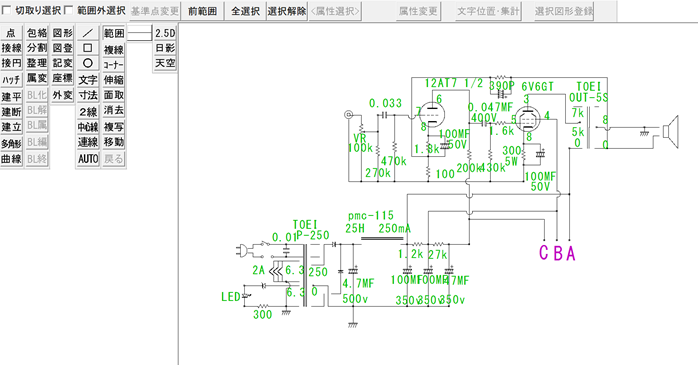Click the '6V6GT' tube label
This screenshot has height=365, width=698.
click(x=537, y=86)
